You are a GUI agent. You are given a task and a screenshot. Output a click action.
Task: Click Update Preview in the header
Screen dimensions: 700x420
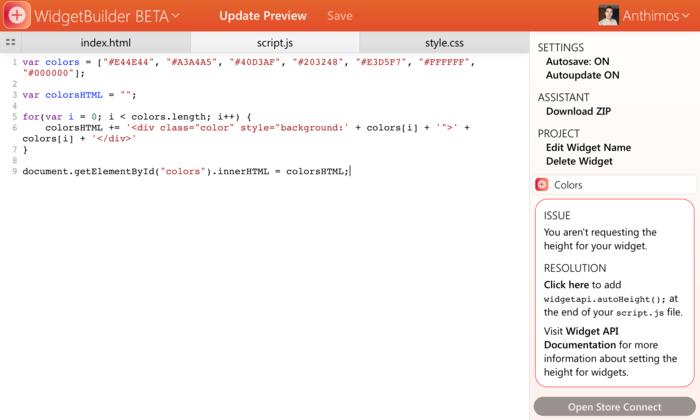coord(262,16)
